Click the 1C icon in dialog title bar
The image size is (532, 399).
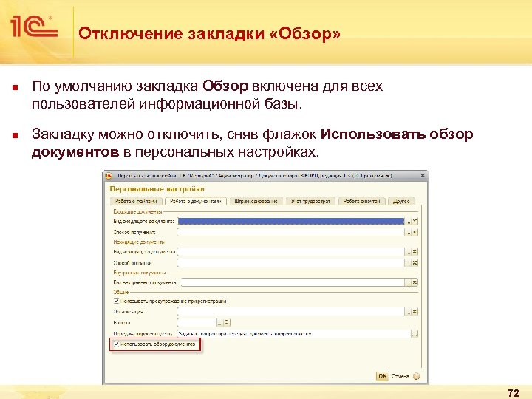pos(109,176)
